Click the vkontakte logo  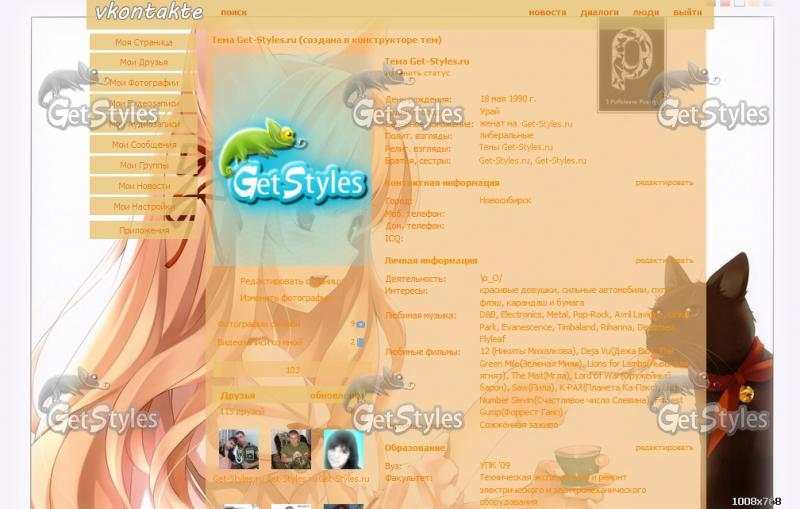click(x=149, y=11)
